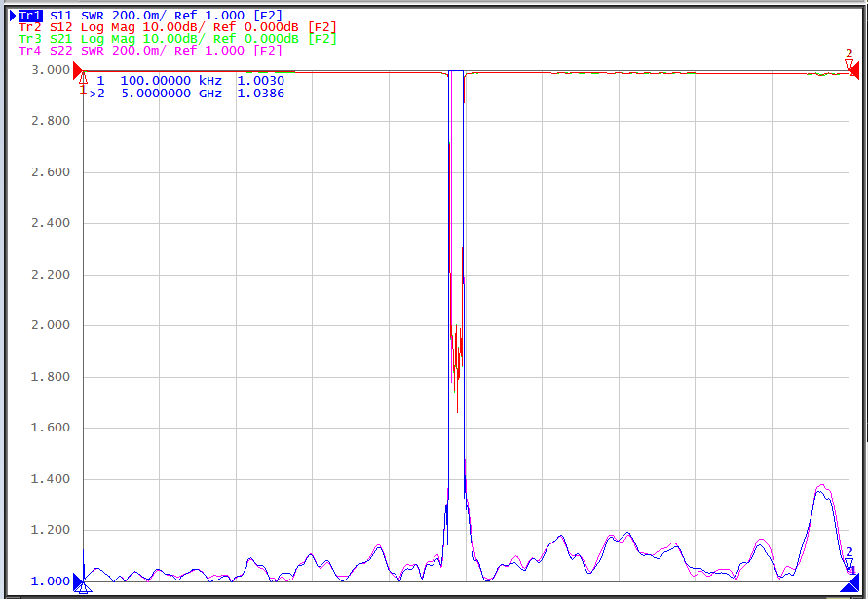The width and height of the screenshot is (868, 599).
Task: Click Ref 0.000dB on the green Tr3 line
Action: [x=256, y=39]
